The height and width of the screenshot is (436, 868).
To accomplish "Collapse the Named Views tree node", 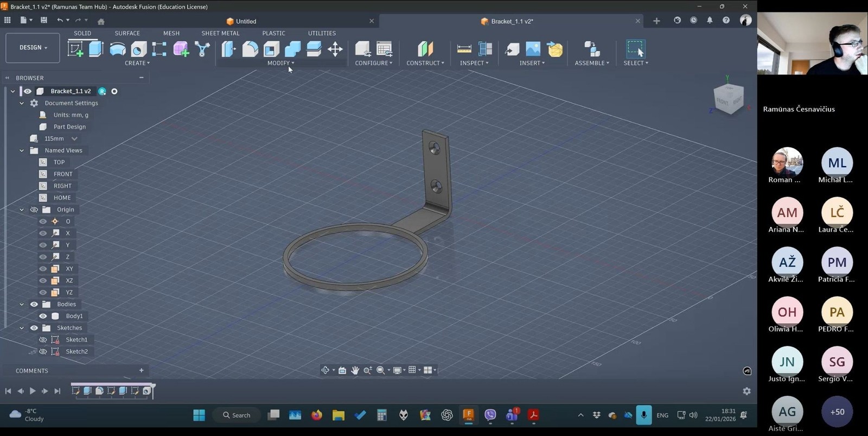I will 22,150.
